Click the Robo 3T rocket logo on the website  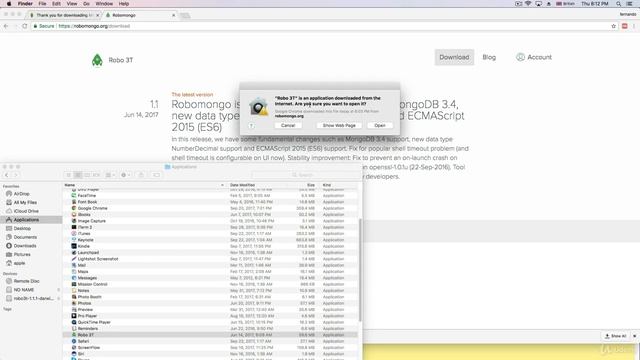click(x=97, y=60)
